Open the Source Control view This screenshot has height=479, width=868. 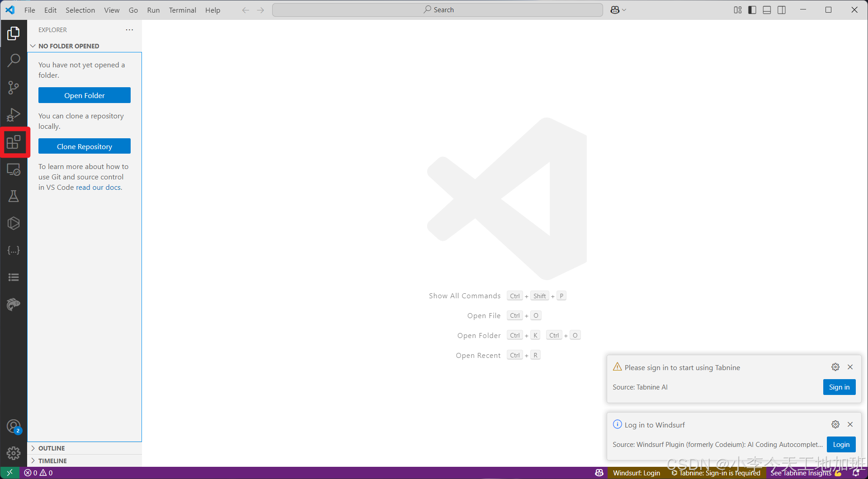click(14, 88)
